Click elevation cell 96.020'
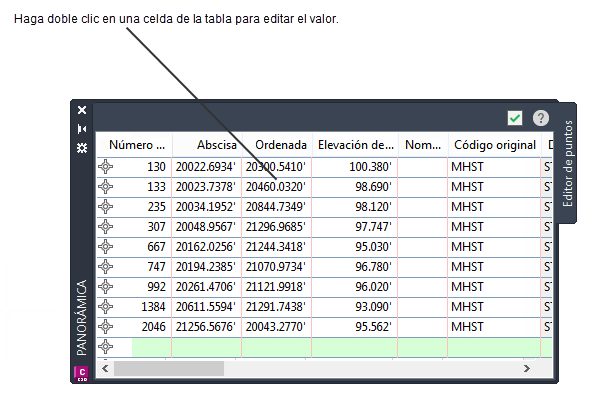The height and width of the screenshot is (400, 600). coord(355,287)
